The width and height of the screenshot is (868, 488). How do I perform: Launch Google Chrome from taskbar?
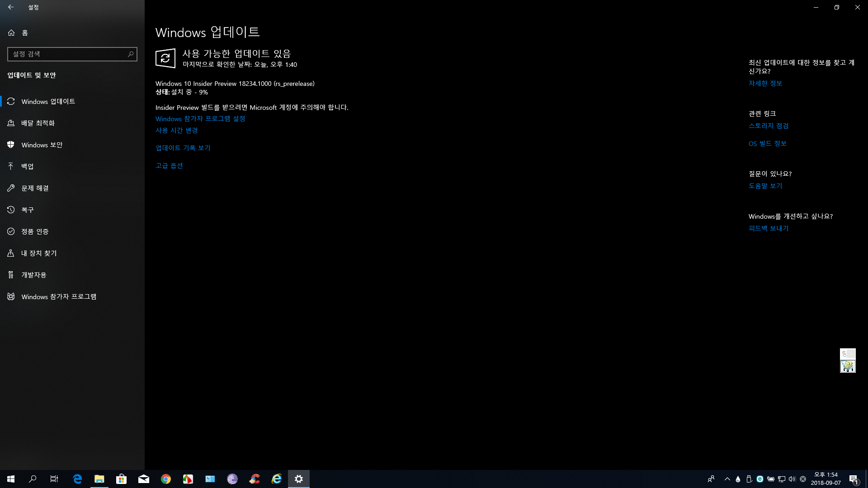(x=166, y=479)
